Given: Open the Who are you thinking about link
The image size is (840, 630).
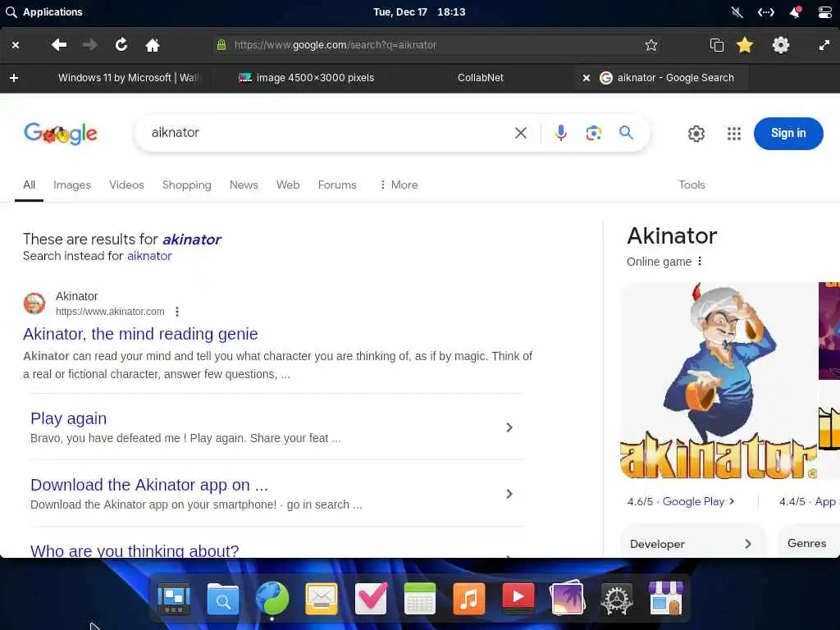Looking at the screenshot, I should [135, 550].
